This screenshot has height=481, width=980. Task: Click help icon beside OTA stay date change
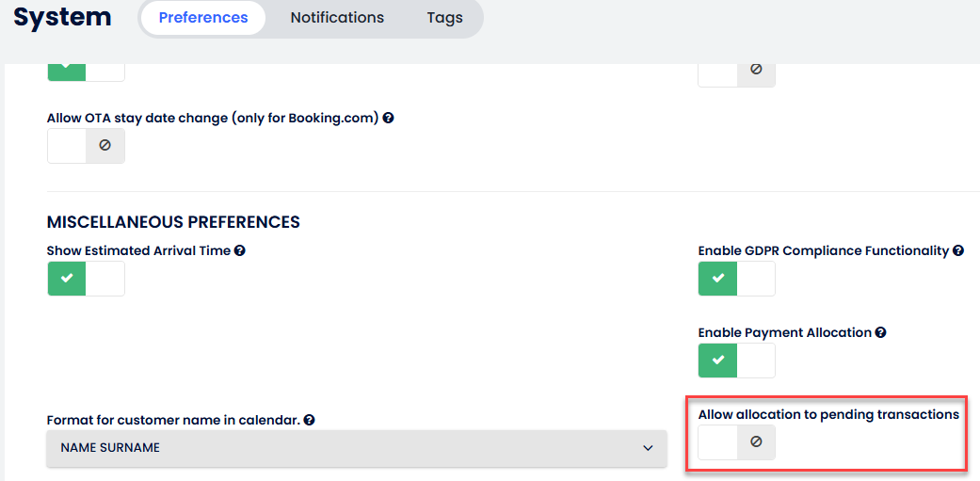tap(388, 119)
